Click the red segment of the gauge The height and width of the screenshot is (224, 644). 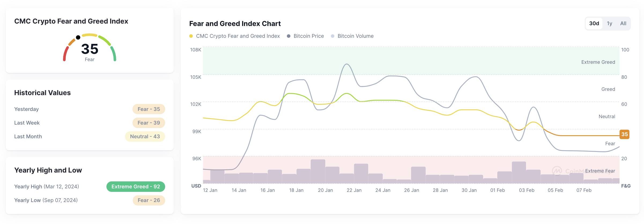65,54
